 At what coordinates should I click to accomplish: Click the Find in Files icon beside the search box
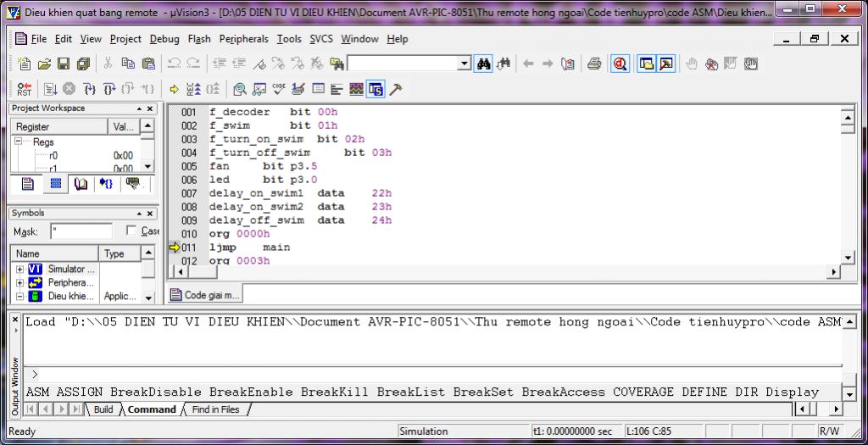(x=337, y=64)
